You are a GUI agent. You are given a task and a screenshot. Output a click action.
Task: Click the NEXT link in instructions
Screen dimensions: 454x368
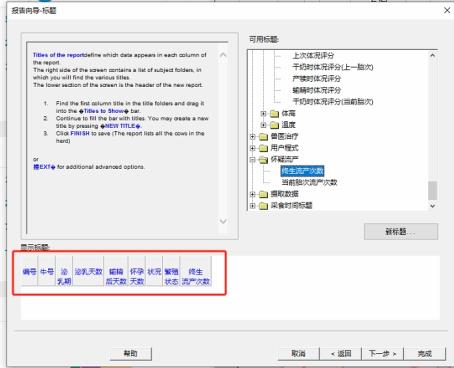44,167
